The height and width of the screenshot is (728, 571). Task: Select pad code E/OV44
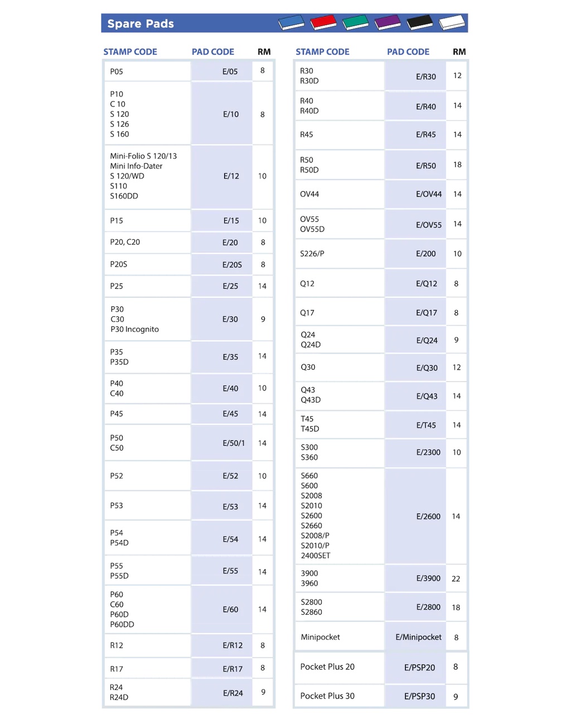[x=428, y=194]
